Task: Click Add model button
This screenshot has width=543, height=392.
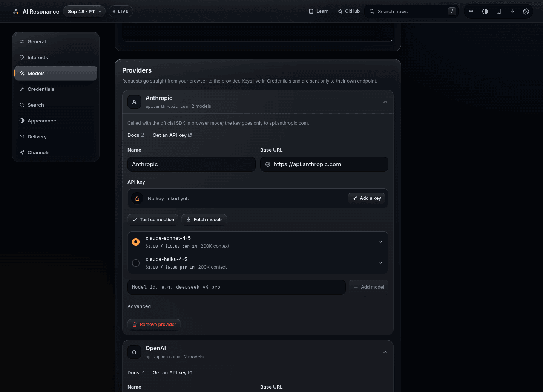Action: click(368, 287)
